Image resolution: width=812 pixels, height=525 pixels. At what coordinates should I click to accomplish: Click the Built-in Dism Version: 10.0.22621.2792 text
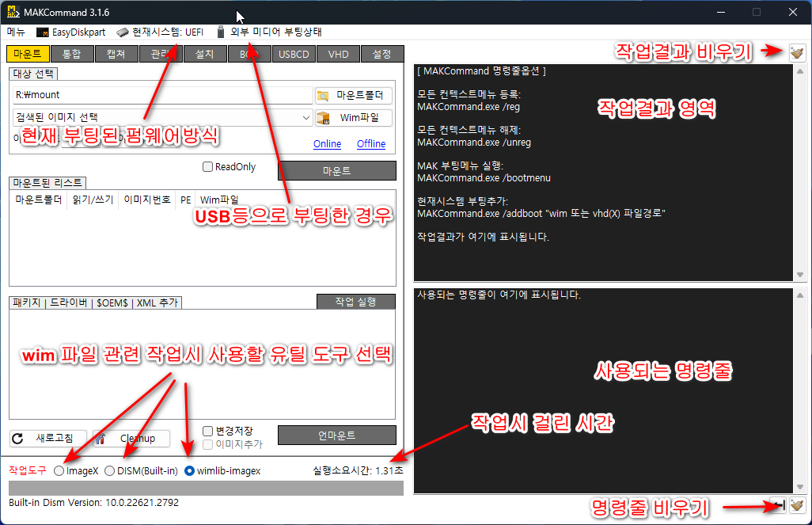point(93,503)
